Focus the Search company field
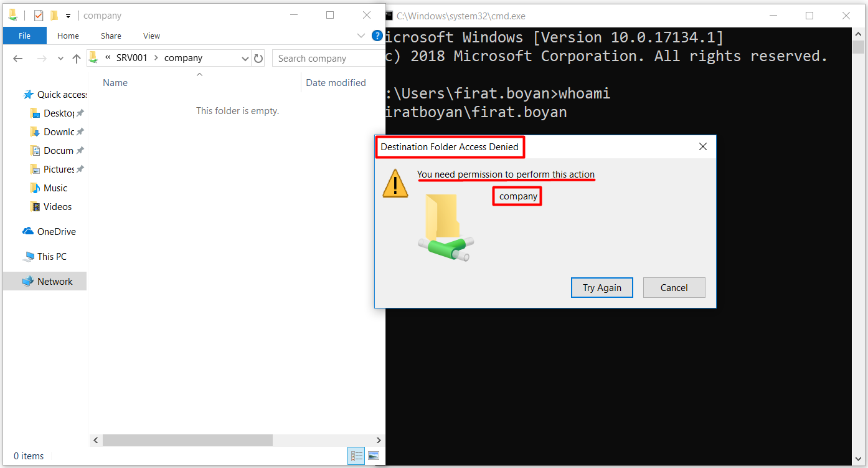This screenshot has width=868, height=468. tap(329, 58)
